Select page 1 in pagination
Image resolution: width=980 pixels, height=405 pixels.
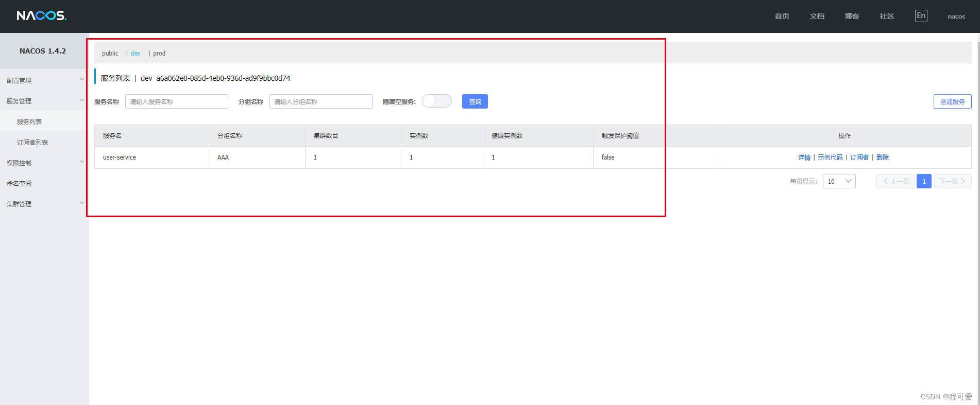tap(924, 181)
